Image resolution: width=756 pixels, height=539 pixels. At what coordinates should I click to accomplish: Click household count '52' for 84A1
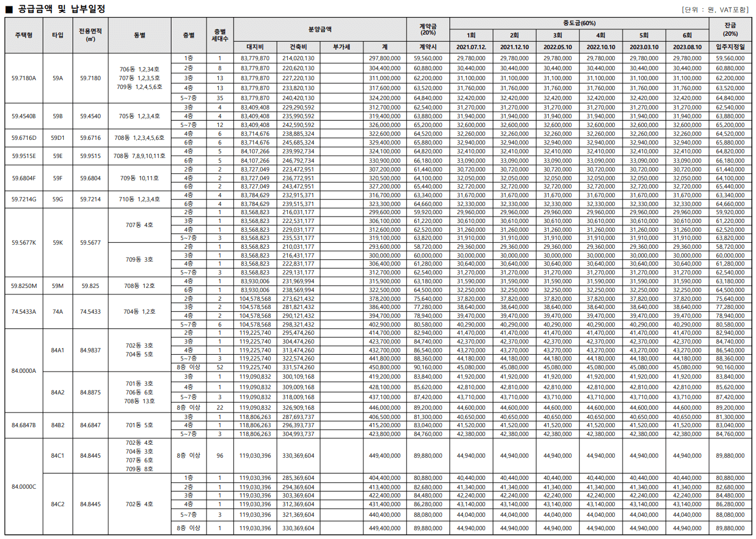[219, 367]
